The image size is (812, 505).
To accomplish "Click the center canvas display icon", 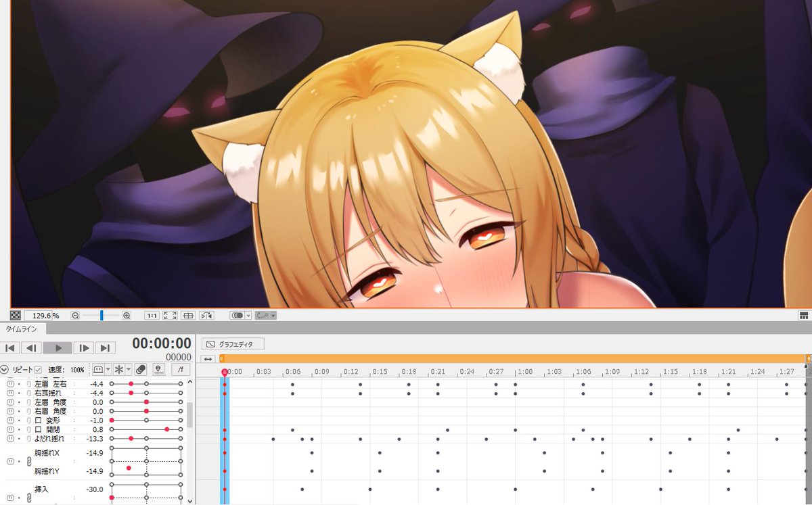I will pos(189,316).
